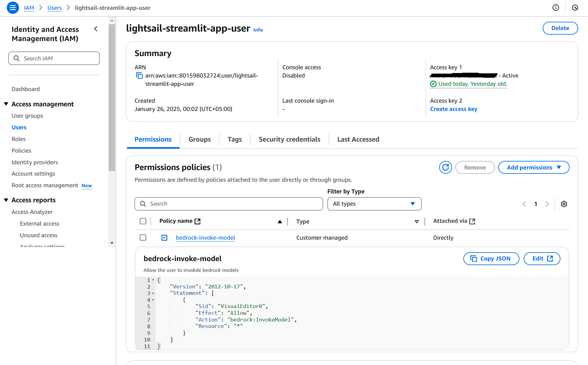Switch to the Tags tab

coord(235,139)
